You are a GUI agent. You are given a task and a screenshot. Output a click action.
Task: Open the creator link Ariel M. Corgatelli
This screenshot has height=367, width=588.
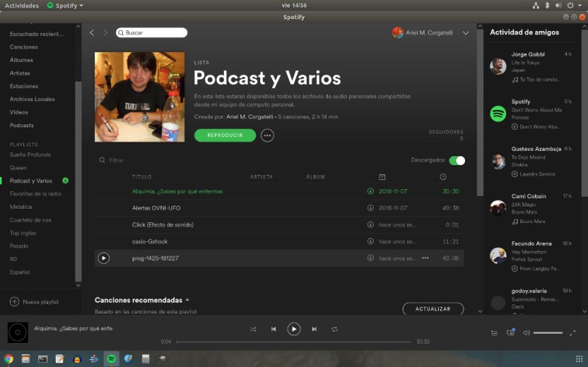(x=250, y=117)
